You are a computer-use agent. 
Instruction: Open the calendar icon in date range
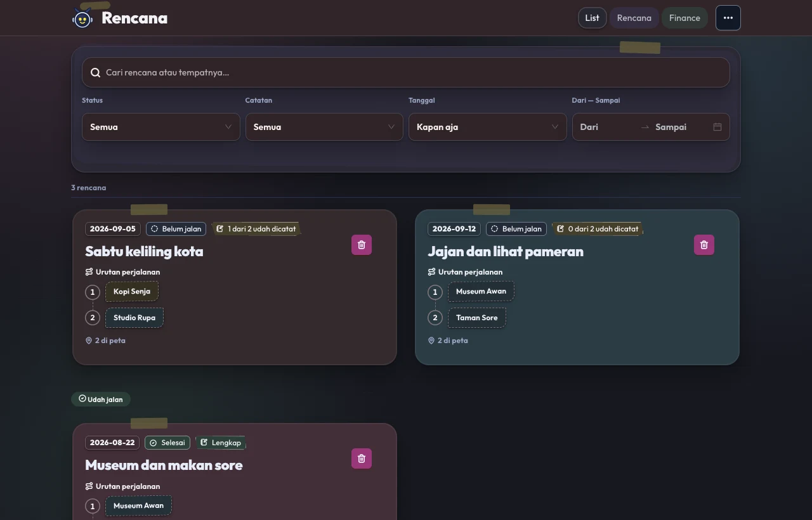[x=717, y=127]
